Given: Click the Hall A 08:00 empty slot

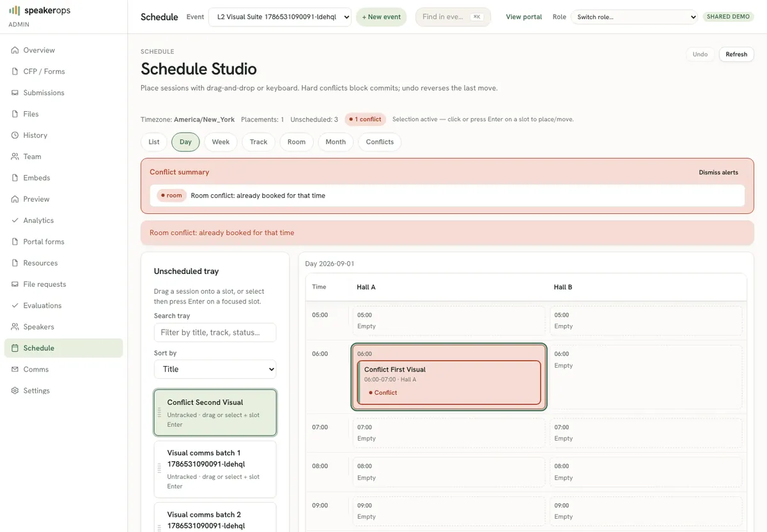Looking at the screenshot, I should coord(449,472).
